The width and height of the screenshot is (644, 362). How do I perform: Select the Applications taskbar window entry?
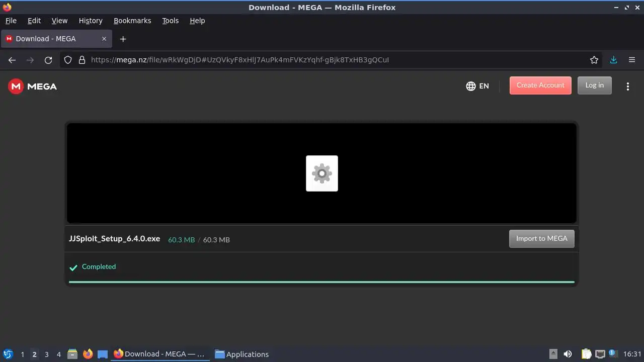[x=242, y=354]
